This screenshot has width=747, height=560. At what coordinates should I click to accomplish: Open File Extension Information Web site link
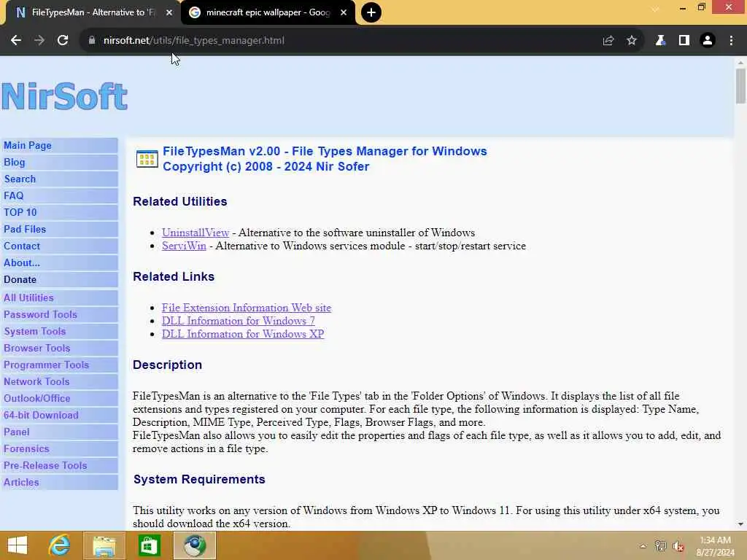tap(247, 308)
